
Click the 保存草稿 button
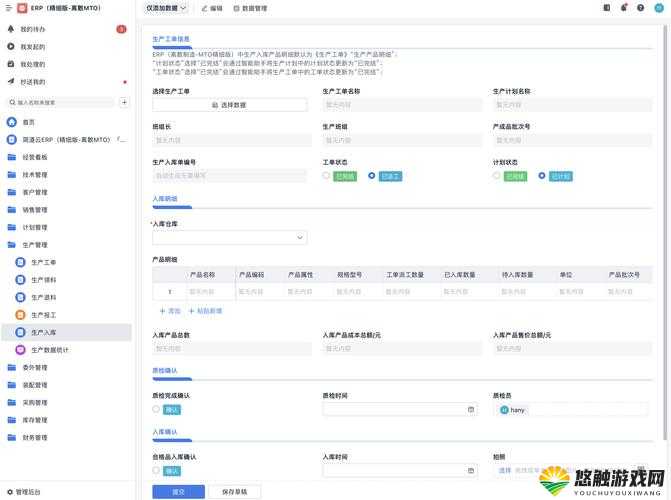click(x=235, y=492)
